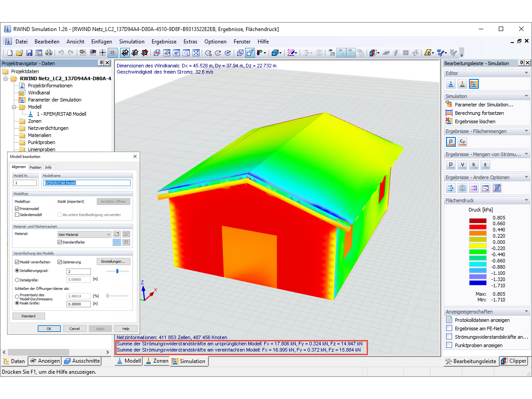Click OK in Modell bearbeiten dialog
The height and width of the screenshot is (399, 532).
pyautogui.click(x=49, y=329)
